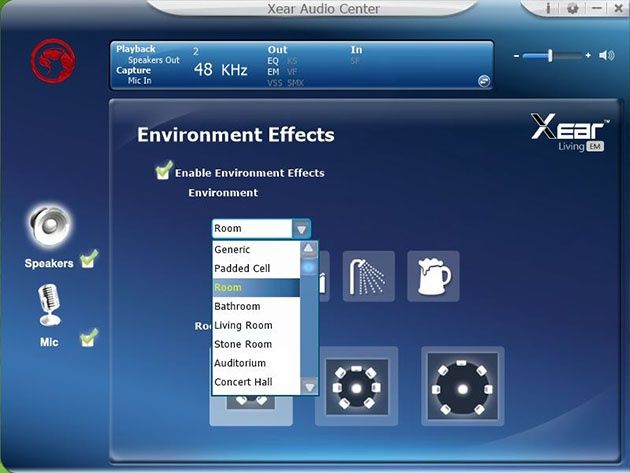Collapse the Environment dropdown arrow
This screenshot has height=473, width=630.
[x=301, y=229]
